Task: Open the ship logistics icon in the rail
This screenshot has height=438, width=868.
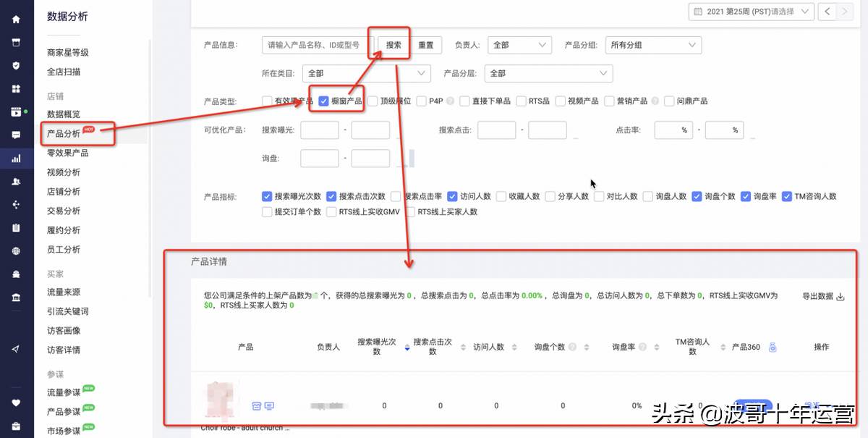Action: 16,275
